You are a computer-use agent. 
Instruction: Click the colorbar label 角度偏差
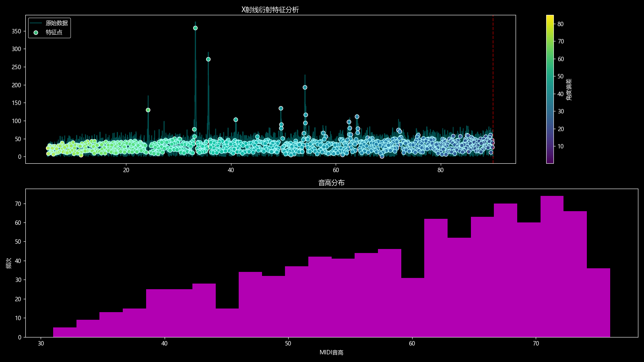pos(569,89)
